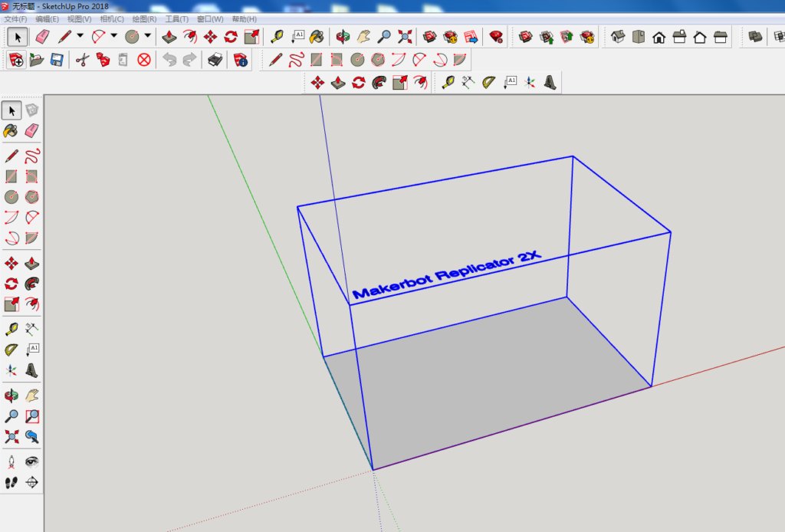Image resolution: width=785 pixels, height=532 pixels.
Task: Expand the Circle shape tool dropdown arrow
Action: 148,35
